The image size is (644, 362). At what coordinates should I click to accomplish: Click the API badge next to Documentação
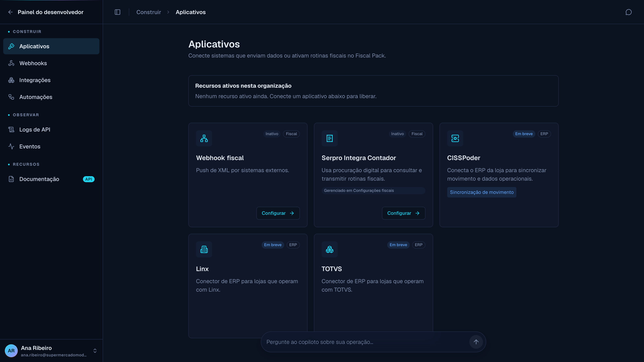point(89,179)
